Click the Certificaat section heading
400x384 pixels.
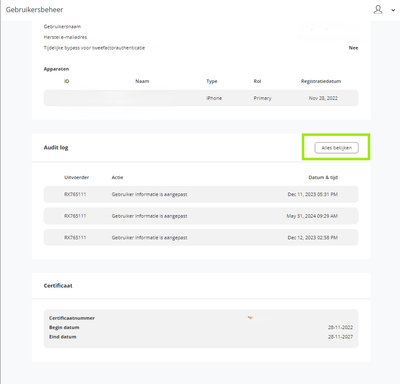tap(58, 286)
